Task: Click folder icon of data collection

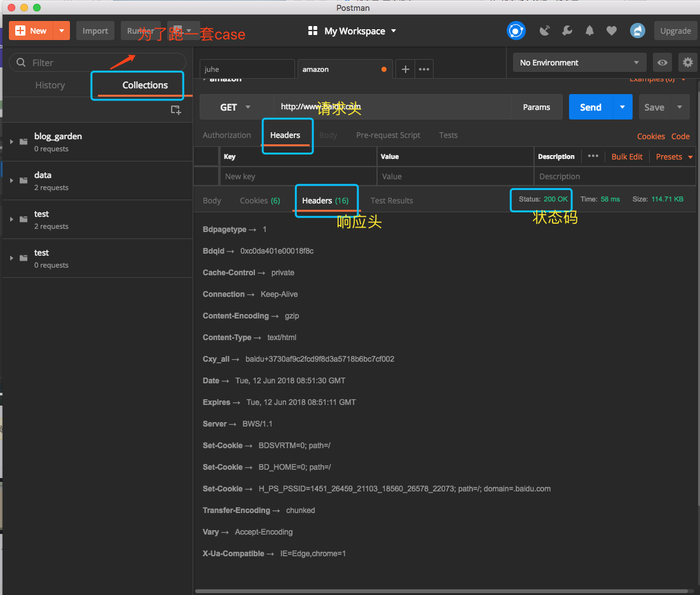Action: 24,181
